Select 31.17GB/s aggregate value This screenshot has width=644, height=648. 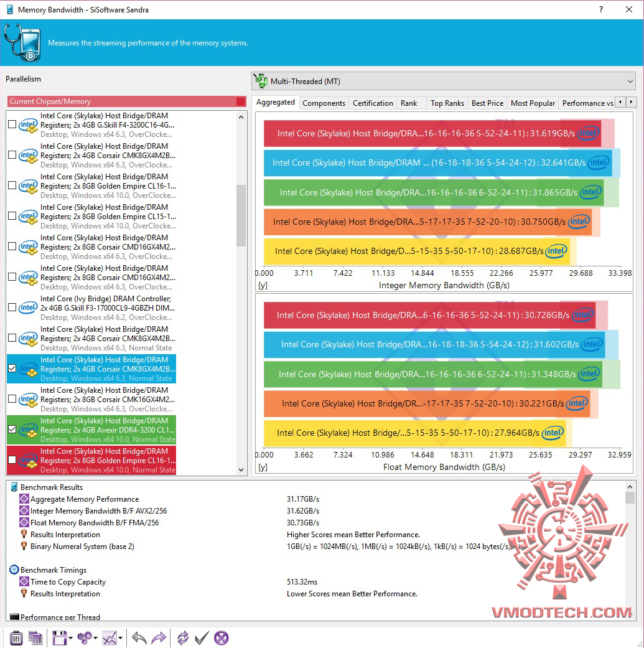click(303, 499)
